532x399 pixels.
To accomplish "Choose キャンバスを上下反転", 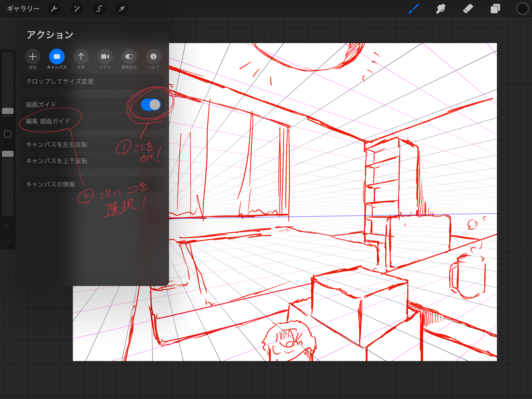I will point(93,161).
